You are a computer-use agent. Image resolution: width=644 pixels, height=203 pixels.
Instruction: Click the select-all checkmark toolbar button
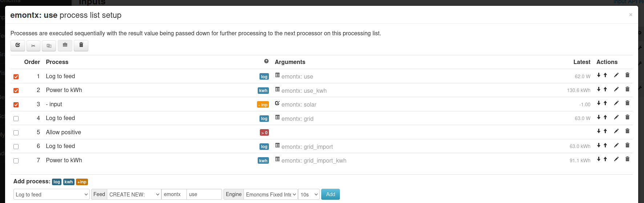18,45
